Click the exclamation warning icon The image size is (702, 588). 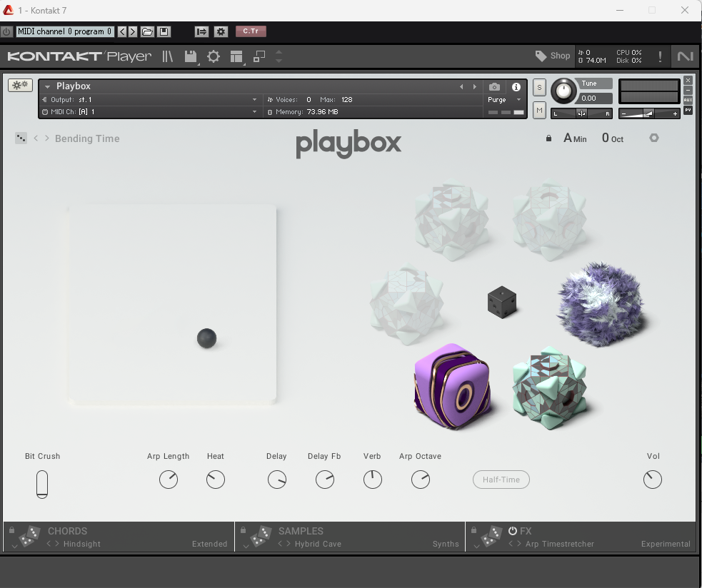660,56
